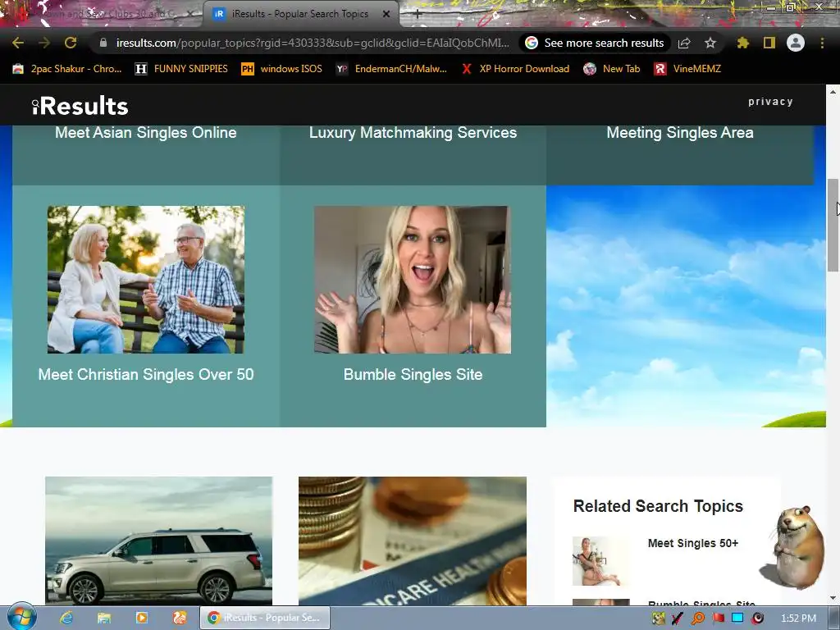Image resolution: width=840 pixels, height=630 pixels.
Task: Click the Related Search Topics heading
Action: [x=658, y=506]
